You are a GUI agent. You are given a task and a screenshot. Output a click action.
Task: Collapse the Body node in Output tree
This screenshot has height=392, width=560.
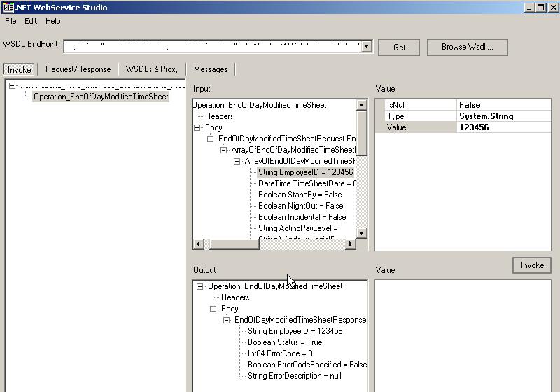point(213,309)
